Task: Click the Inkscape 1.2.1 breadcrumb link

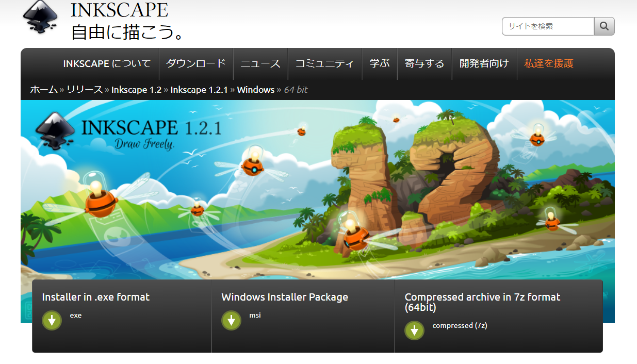Action: pos(199,90)
